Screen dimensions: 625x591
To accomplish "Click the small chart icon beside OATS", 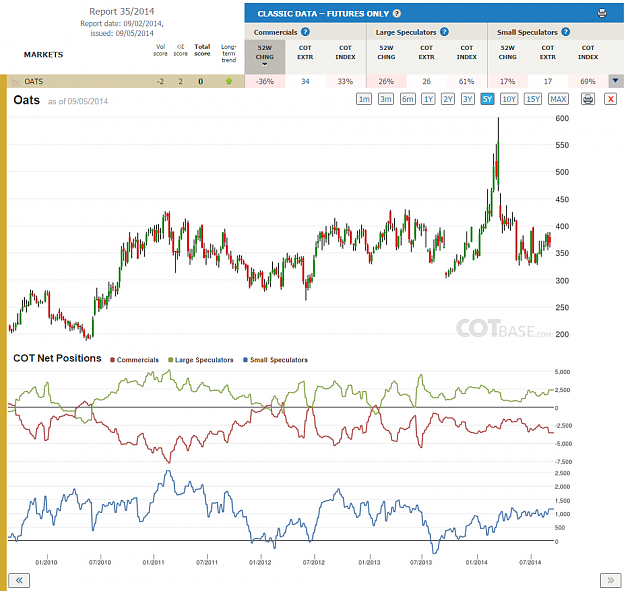I will (x=16, y=81).
